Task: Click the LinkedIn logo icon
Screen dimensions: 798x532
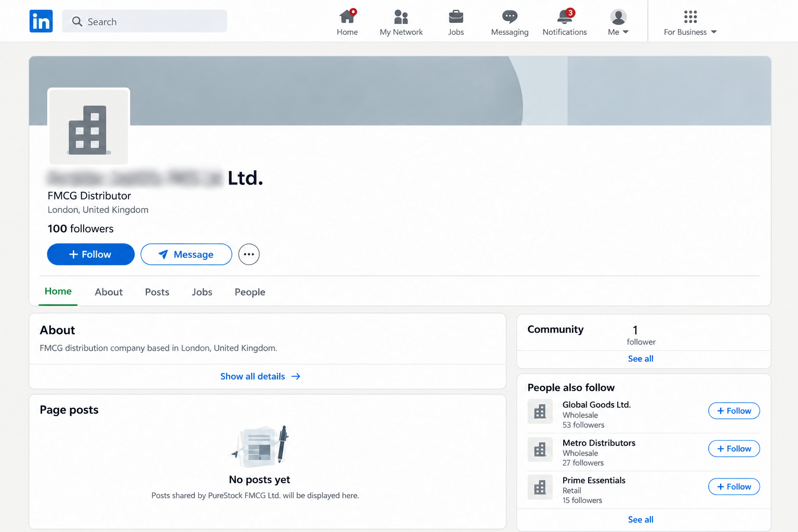Action: [41, 21]
